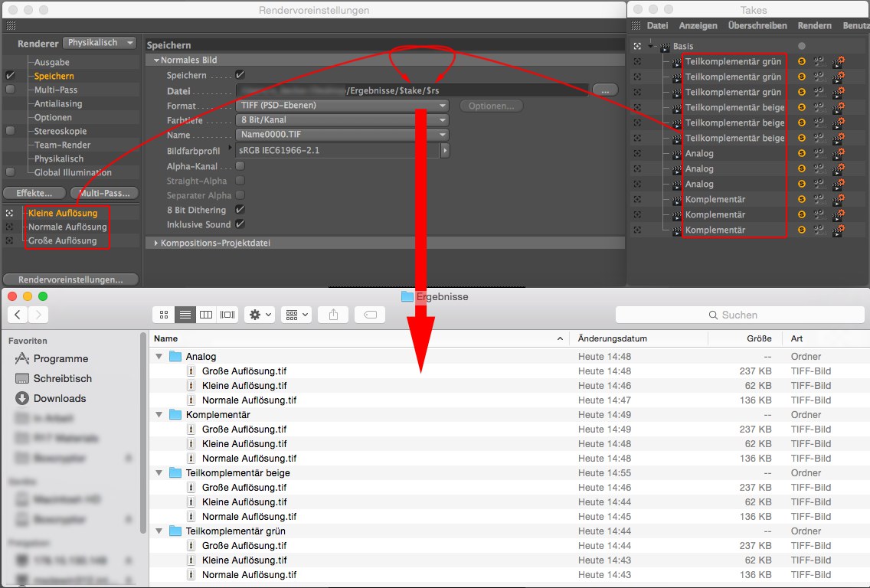Image resolution: width=870 pixels, height=588 pixels.
Task: Open the Rendern menu in Takes
Action: click(x=814, y=25)
